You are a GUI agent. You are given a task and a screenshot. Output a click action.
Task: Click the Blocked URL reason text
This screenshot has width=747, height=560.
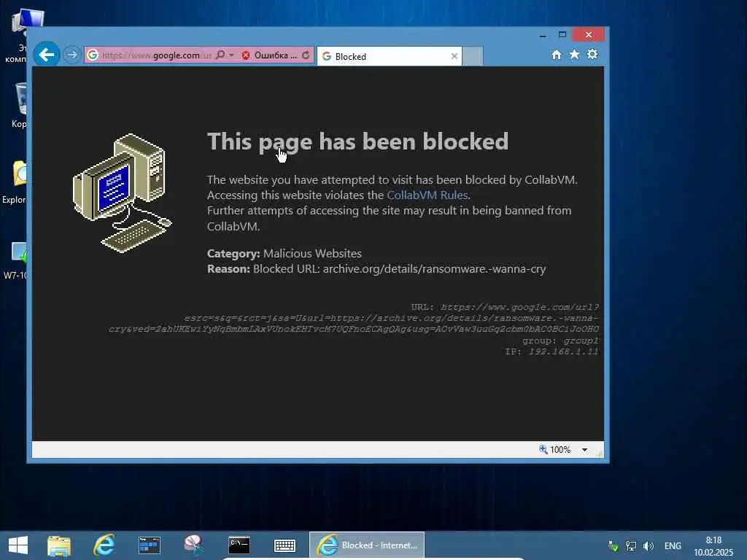click(x=376, y=269)
